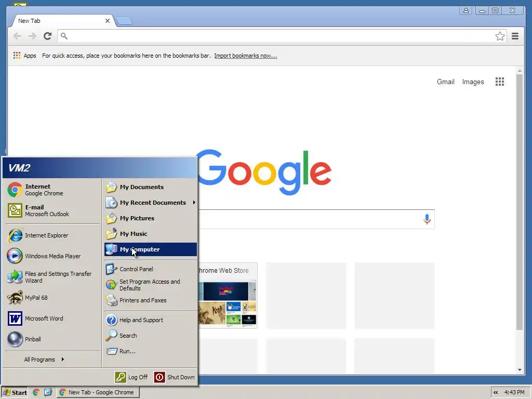Click Chrome forward navigation arrow
The width and height of the screenshot is (532, 399).
(x=32, y=36)
